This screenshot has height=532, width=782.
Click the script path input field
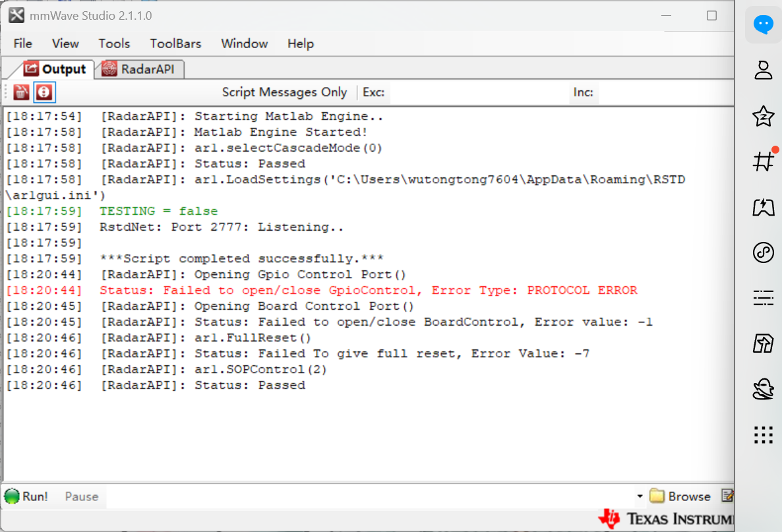click(x=370, y=496)
